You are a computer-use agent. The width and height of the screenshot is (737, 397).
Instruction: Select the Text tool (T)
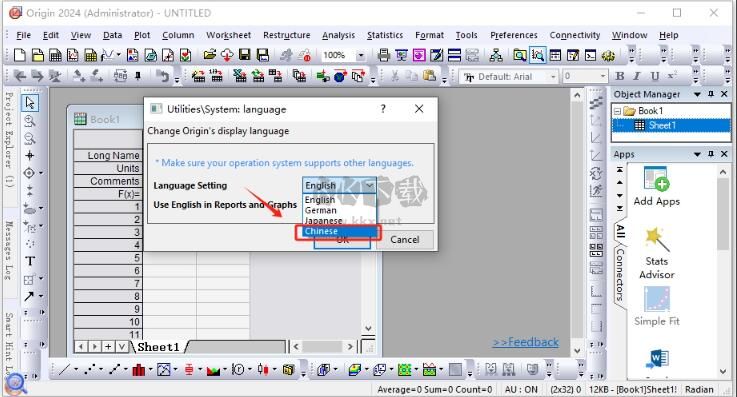[x=30, y=261]
